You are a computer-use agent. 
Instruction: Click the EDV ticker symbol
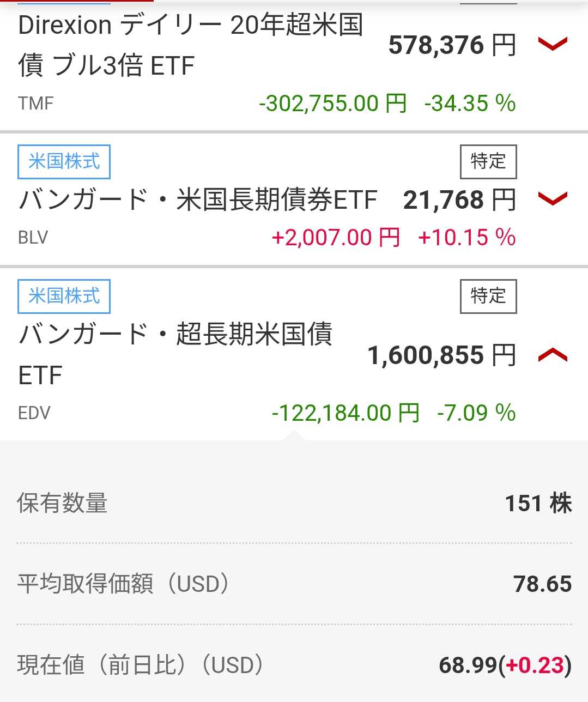pyautogui.click(x=34, y=413)
